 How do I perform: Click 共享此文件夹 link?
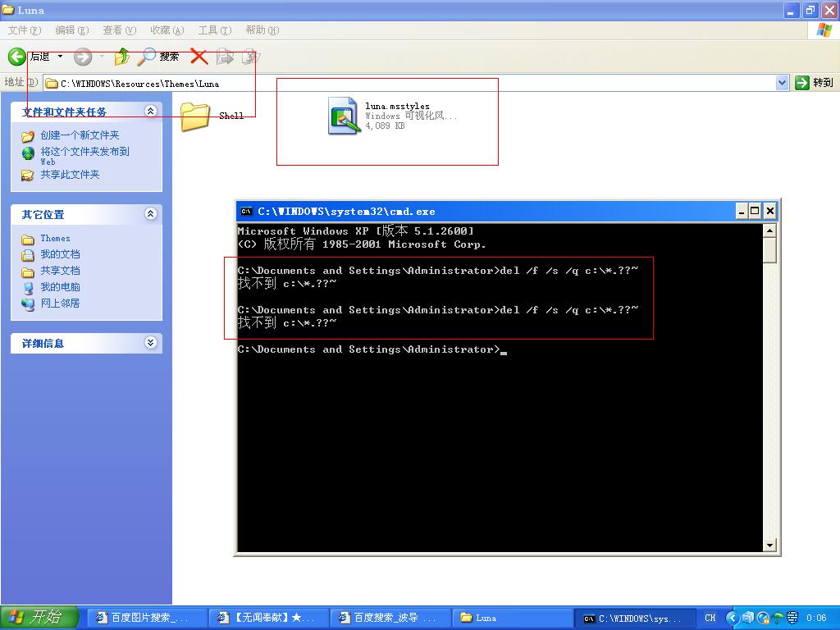tap(71, 175)
